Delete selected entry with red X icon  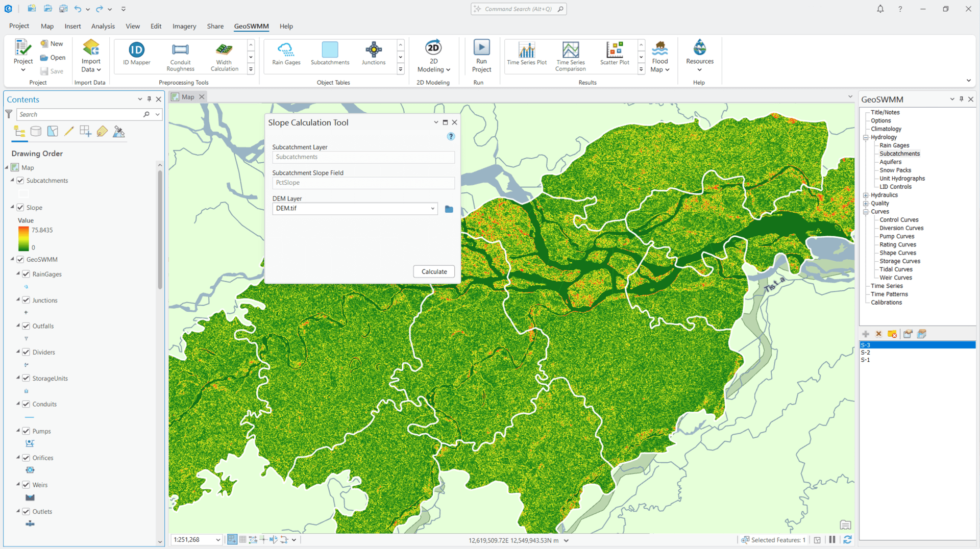click(879, 334)
